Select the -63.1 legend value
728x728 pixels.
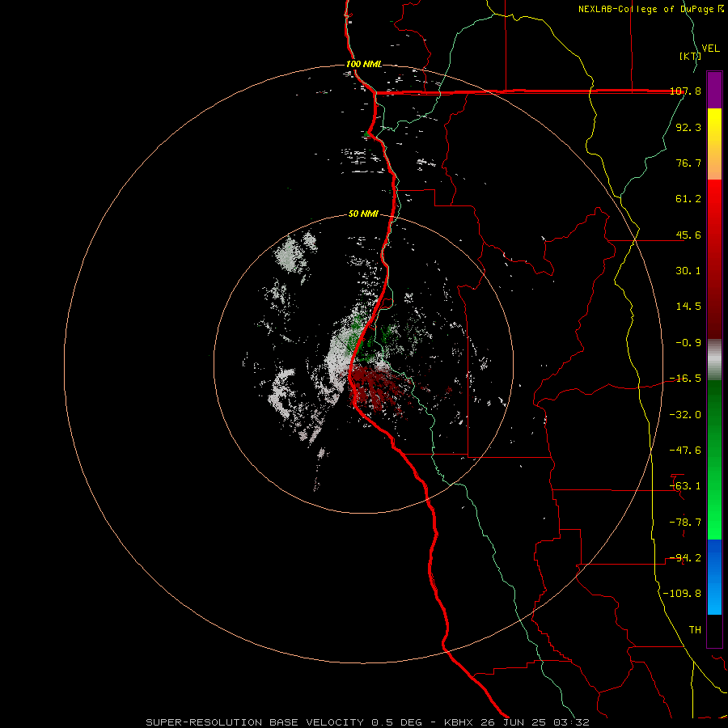click(686, 486)
